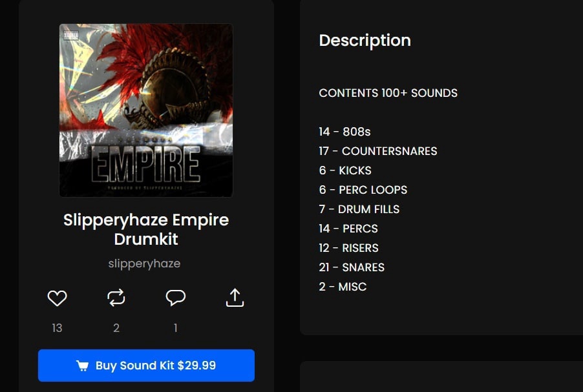Click the Parental Advisory badge on the cover
This screenshot has height=392, width=583.
[x=71, y=36]
